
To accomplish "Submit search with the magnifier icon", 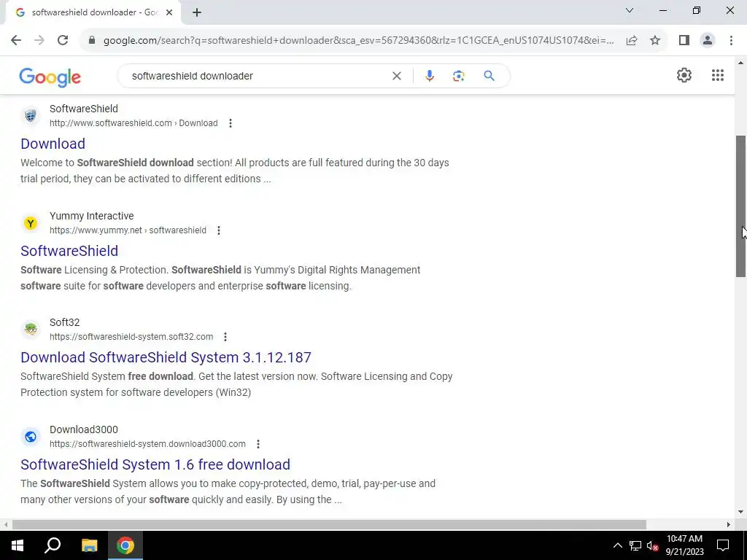I will (x=489, y=76).
